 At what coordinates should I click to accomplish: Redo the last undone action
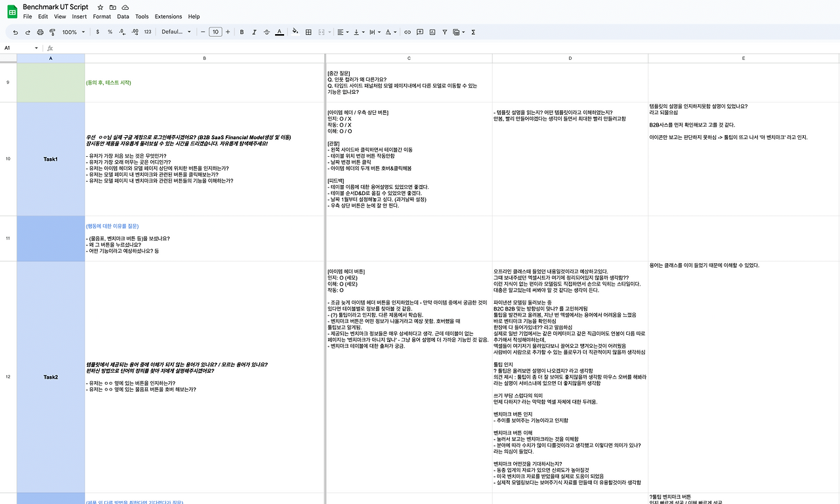(x=28, y=31)
